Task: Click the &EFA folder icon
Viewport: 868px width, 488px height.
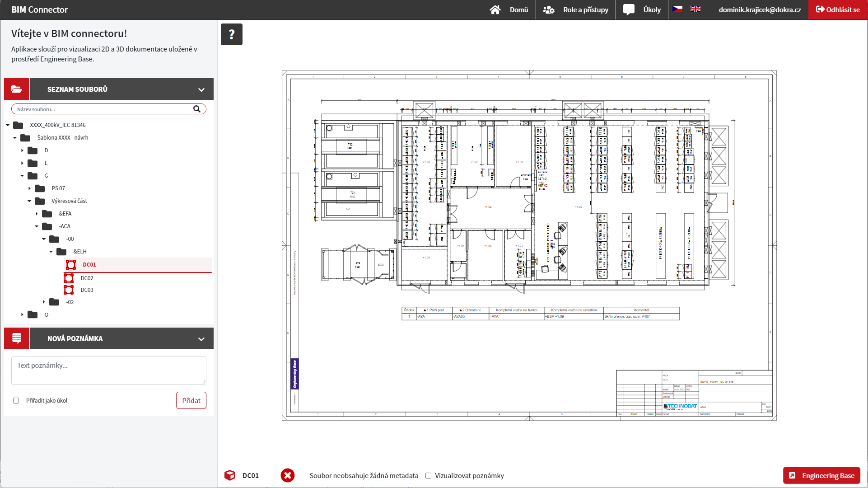Action: click(47, 214)
